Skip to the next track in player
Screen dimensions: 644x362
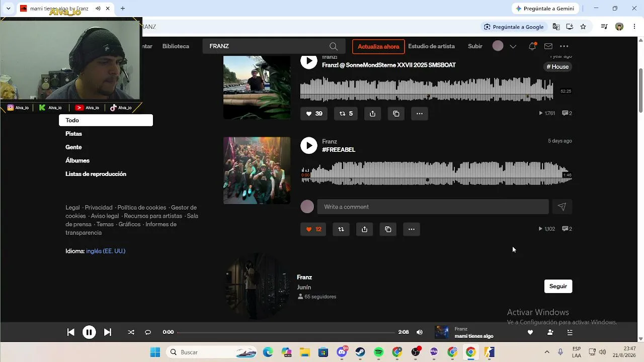point(107,332)
